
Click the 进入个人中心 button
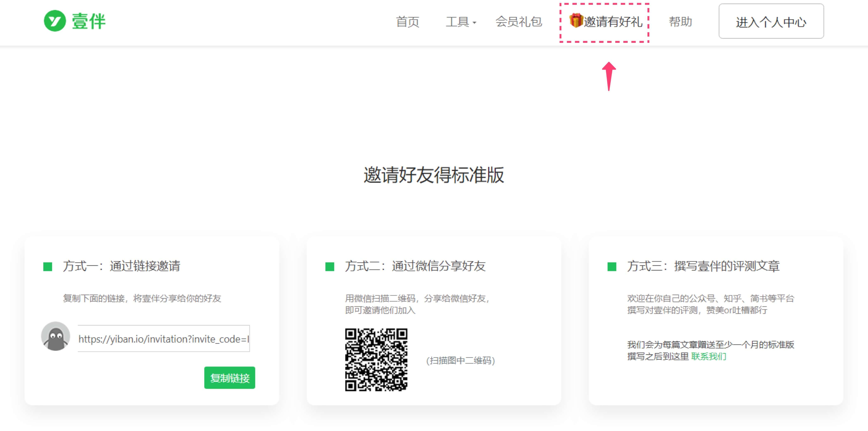pos(771,21)
